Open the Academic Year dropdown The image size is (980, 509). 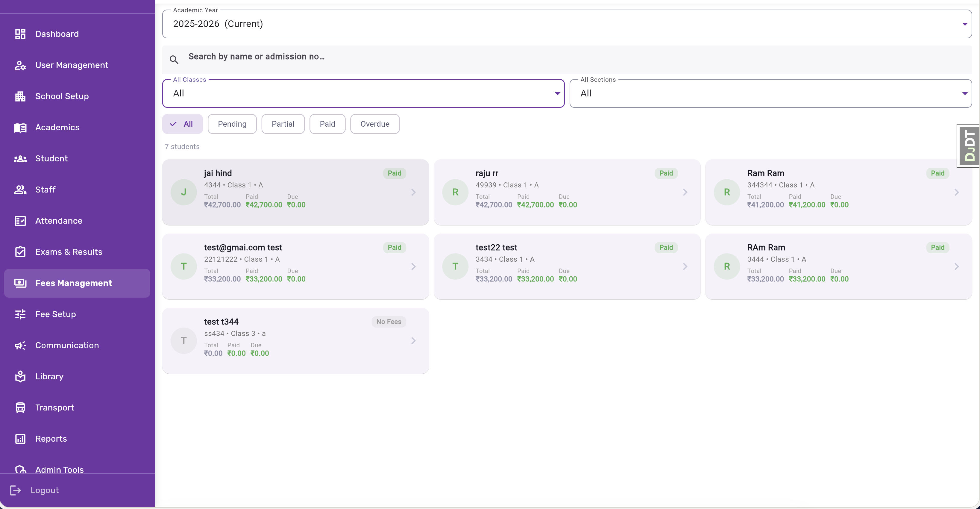[x=964, y=24]
